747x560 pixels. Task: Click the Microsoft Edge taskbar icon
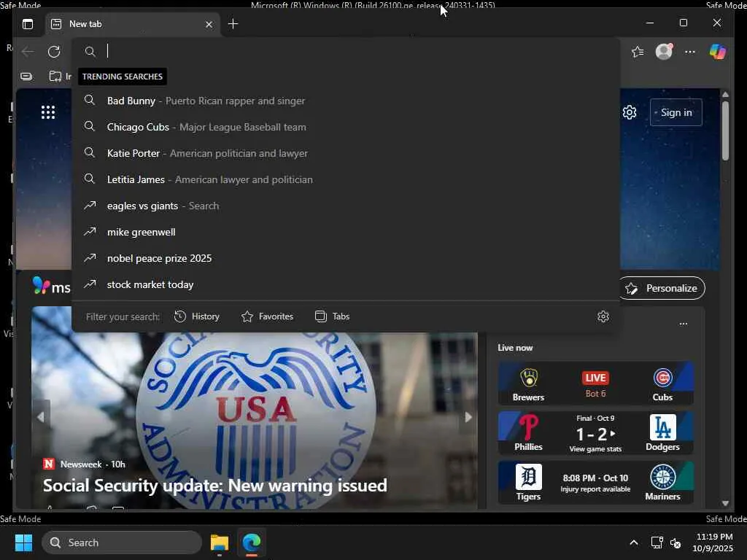coord(252,542)
